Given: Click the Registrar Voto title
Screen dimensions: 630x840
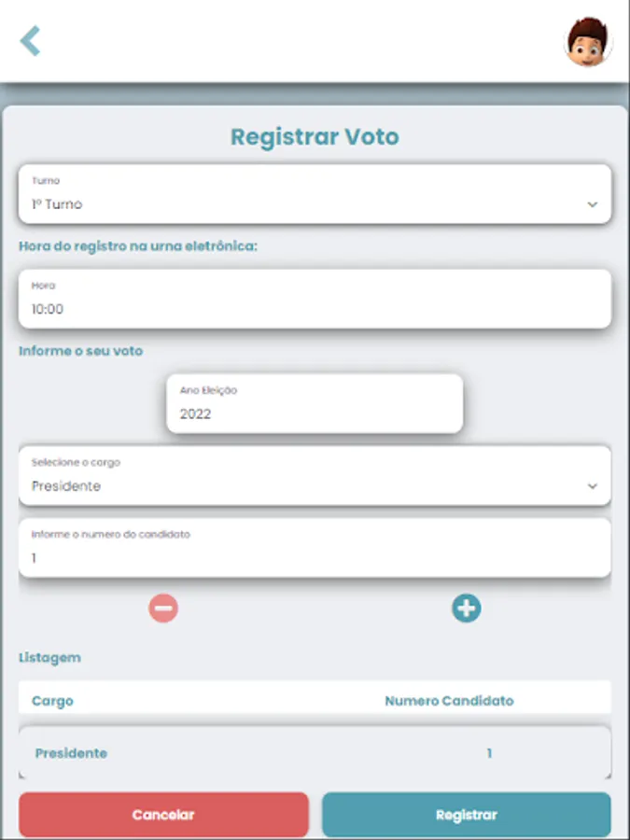Looking at the screenshot, I should [315, 137].
